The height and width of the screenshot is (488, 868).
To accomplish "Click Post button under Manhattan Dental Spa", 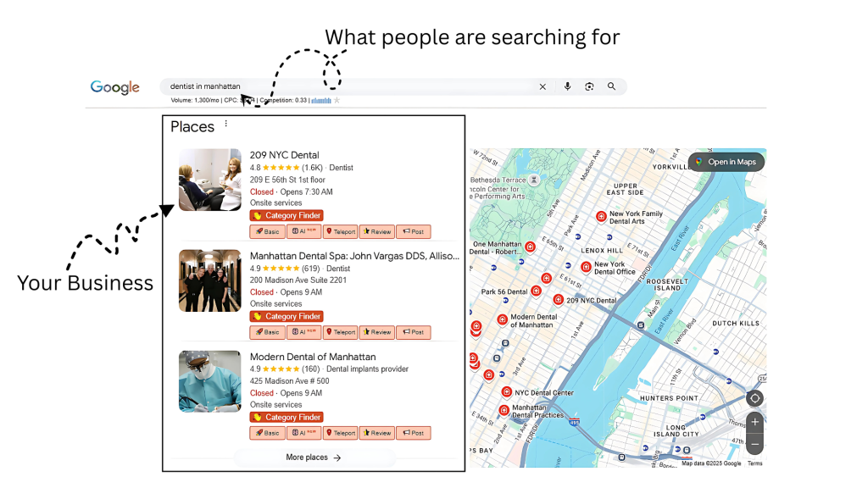I will pyautogui.click(x=414, y=332).
